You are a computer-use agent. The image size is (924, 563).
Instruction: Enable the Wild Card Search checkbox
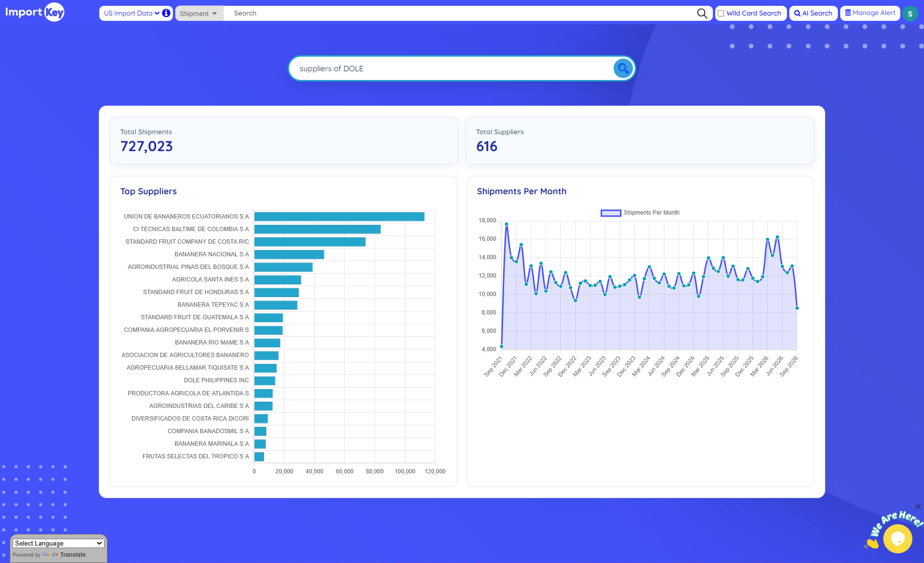point(721,14)
